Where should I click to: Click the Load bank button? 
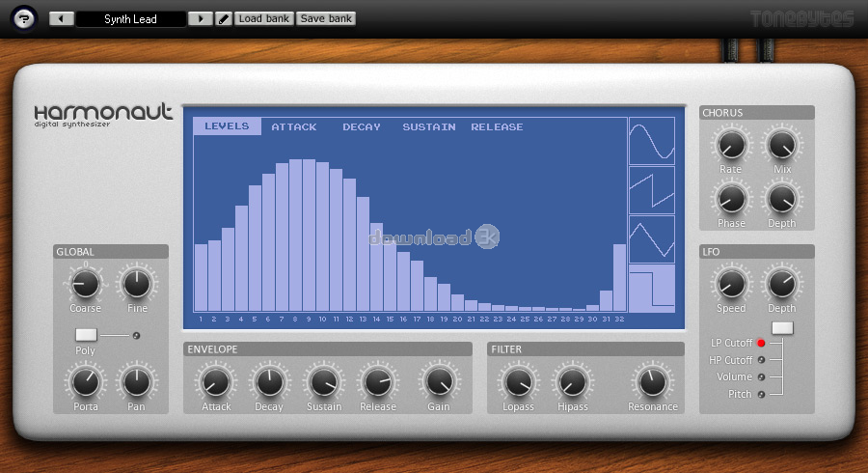click(x=263, y=18)
